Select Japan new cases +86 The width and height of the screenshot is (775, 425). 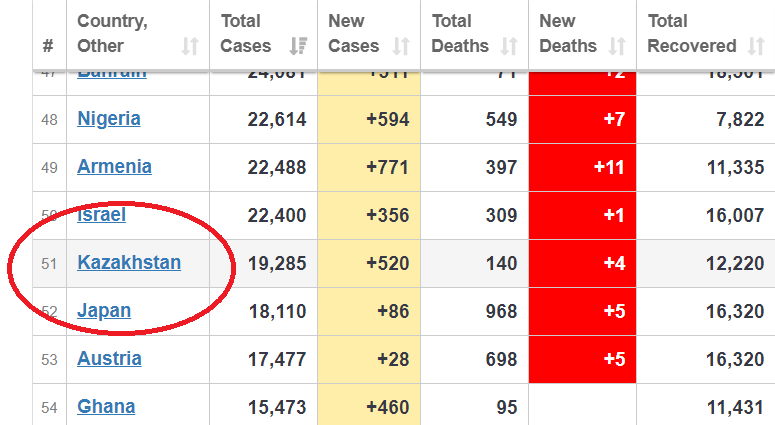(x=393, y=311)
